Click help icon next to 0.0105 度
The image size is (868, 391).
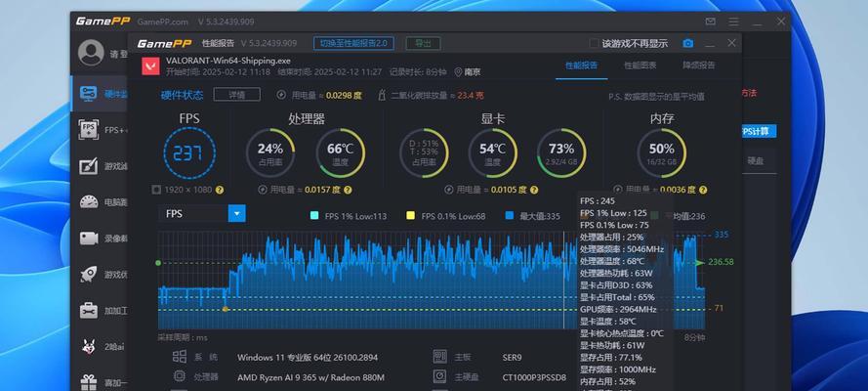click(534, 190)
